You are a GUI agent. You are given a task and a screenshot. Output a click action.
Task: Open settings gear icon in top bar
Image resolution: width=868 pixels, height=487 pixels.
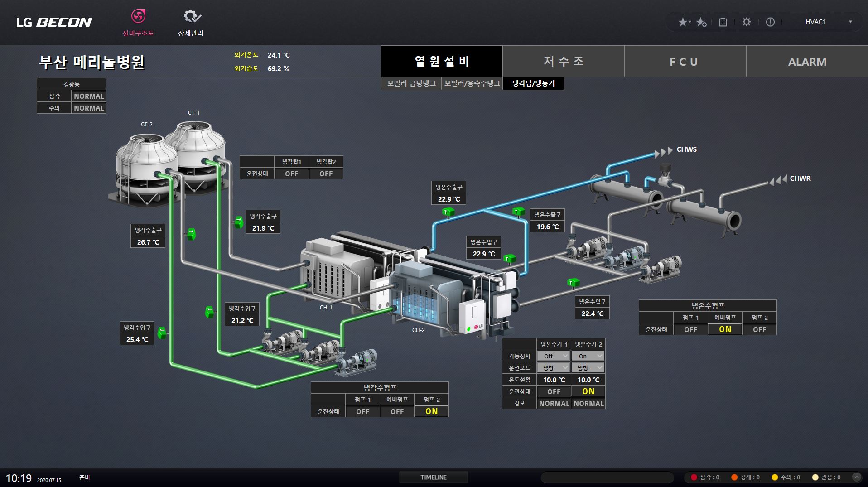point(746,22)
